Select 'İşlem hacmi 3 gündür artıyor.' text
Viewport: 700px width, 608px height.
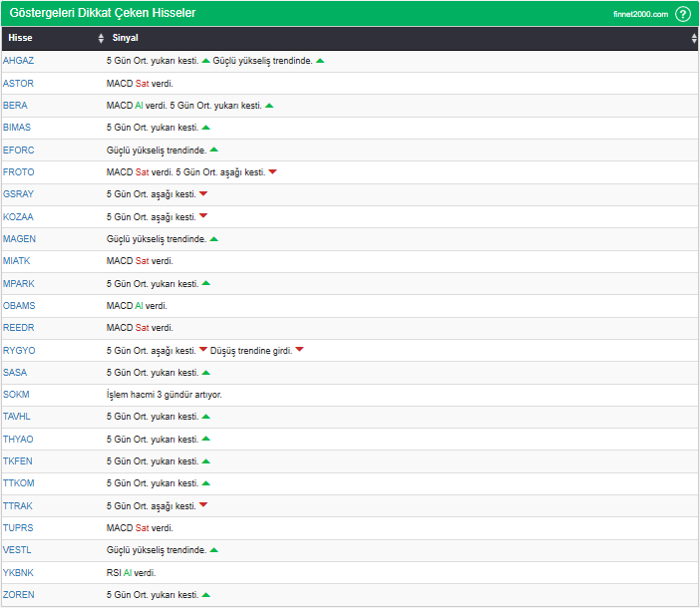tap(164, 395)
